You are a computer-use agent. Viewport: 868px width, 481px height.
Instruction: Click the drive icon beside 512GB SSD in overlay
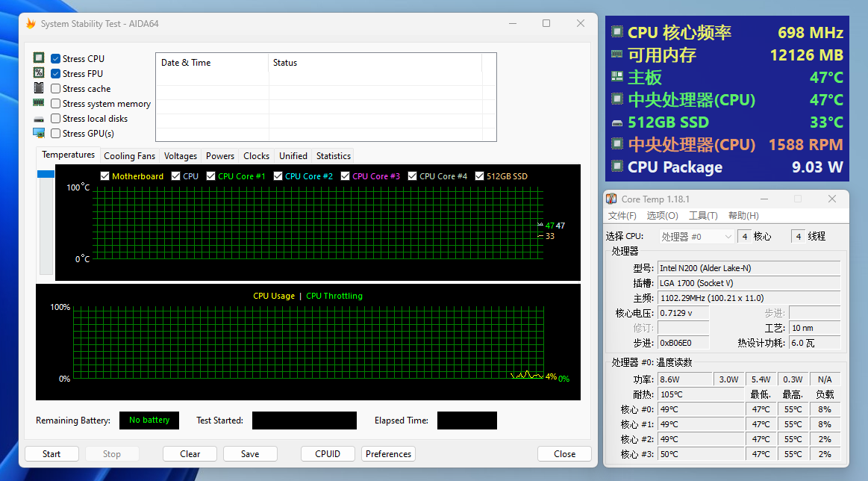coord(616,123)
